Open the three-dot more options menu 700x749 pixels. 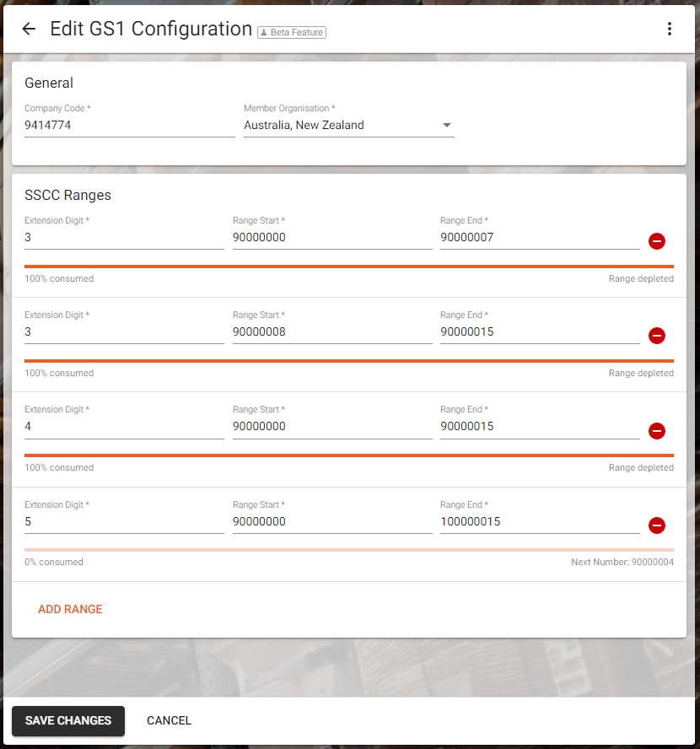(x=670, y=29)
